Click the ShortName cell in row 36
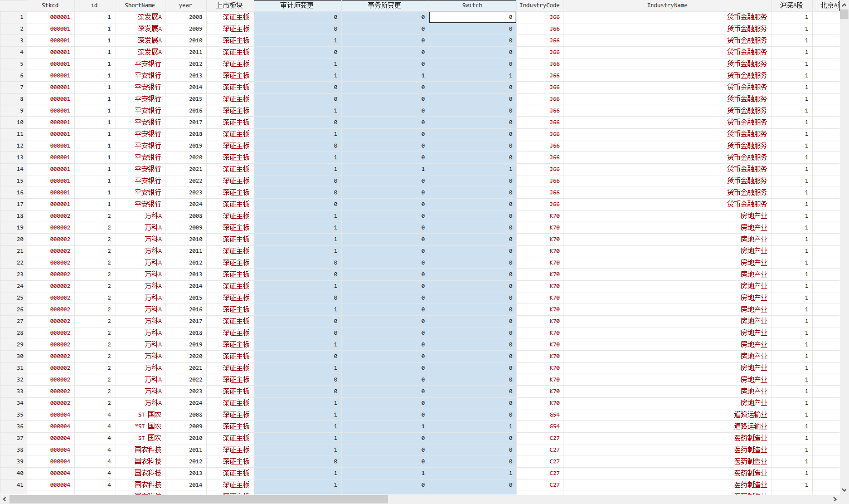The height and width of the screenshot is (504, 849). tap(140, 427)
